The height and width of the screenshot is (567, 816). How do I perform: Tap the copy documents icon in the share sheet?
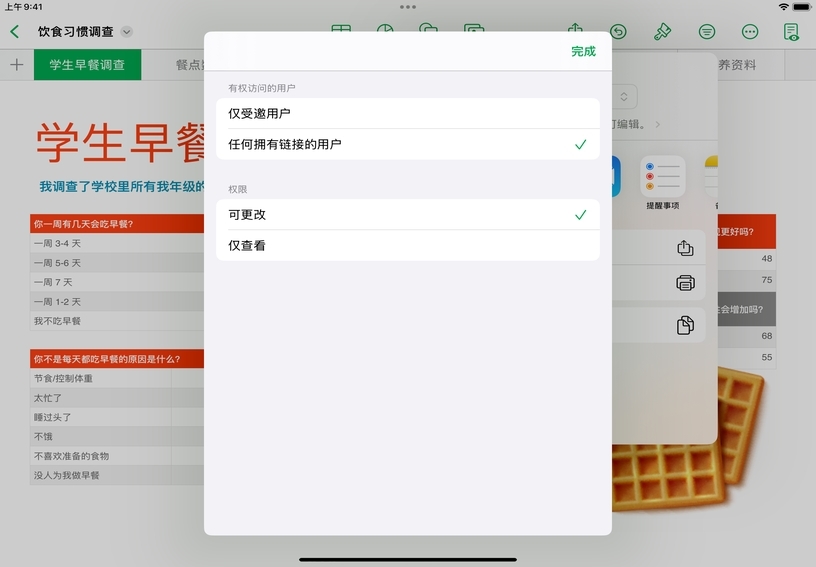(685, 325)
